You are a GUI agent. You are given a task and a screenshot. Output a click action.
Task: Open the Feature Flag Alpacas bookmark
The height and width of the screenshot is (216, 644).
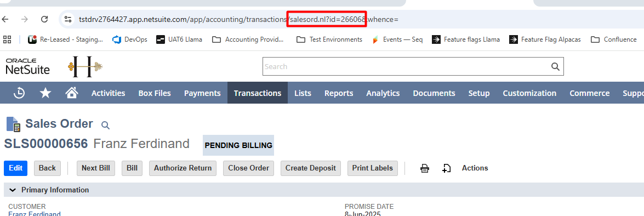tap(545, 39)
